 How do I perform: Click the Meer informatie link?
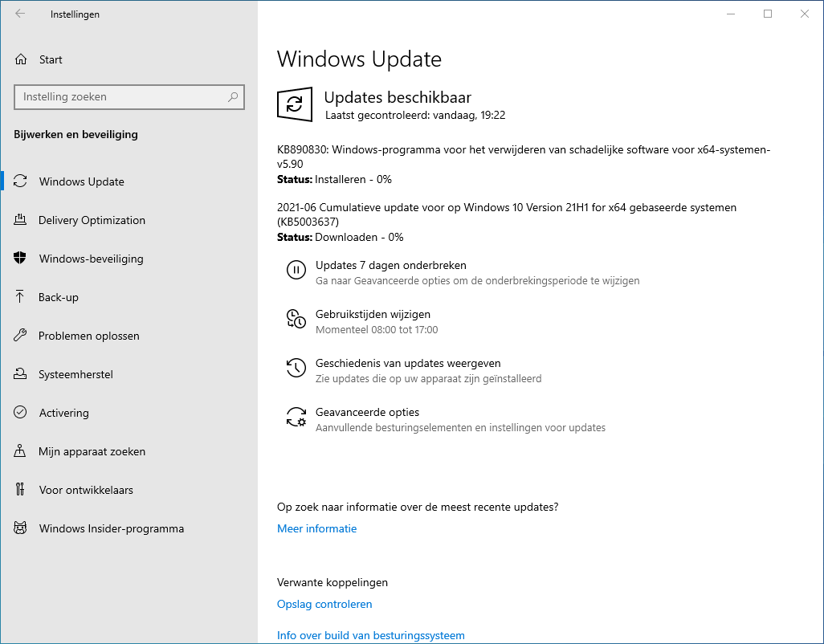click(x=316, y=528)
